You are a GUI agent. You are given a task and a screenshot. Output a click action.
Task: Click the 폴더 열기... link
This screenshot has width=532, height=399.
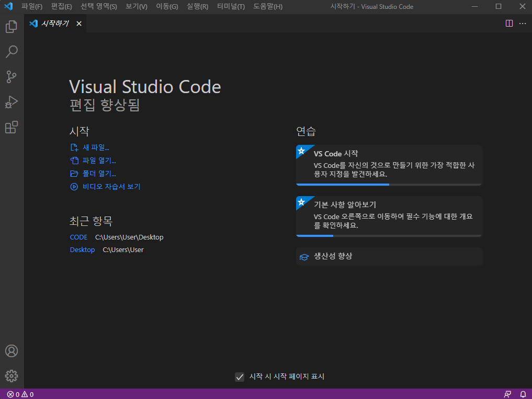pyautogui.click(x=99, y=174)
